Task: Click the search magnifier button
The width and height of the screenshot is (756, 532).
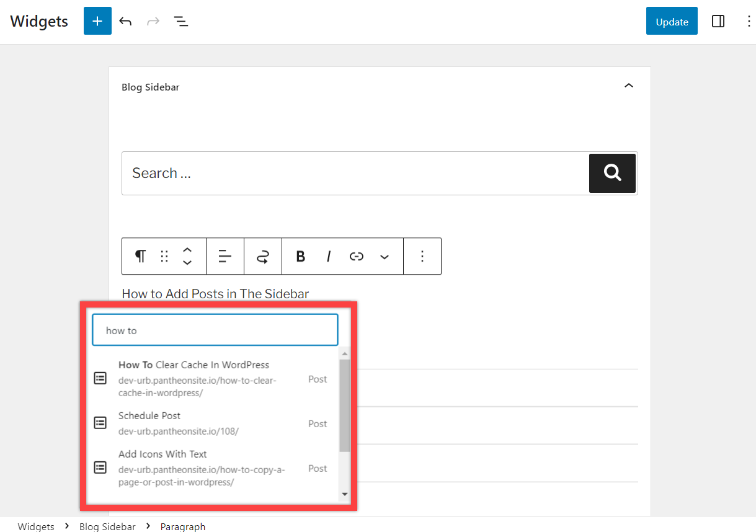Action: click(612, 173)
